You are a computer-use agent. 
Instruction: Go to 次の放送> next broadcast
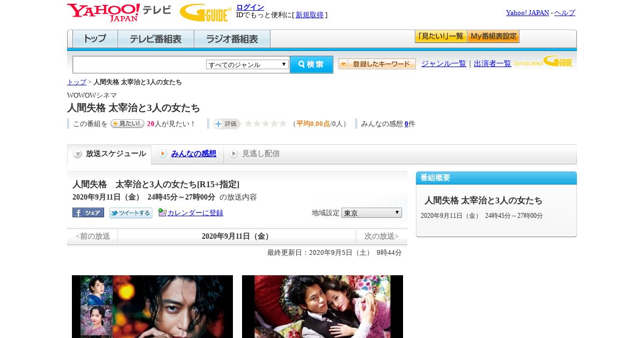[x=382, y=237]
